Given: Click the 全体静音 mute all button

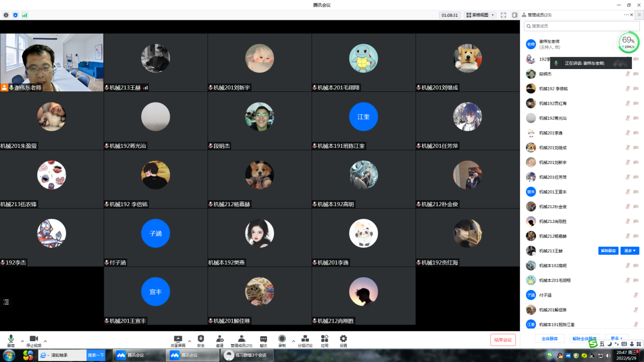Looking at the screenshot, I should coord(549,338).
